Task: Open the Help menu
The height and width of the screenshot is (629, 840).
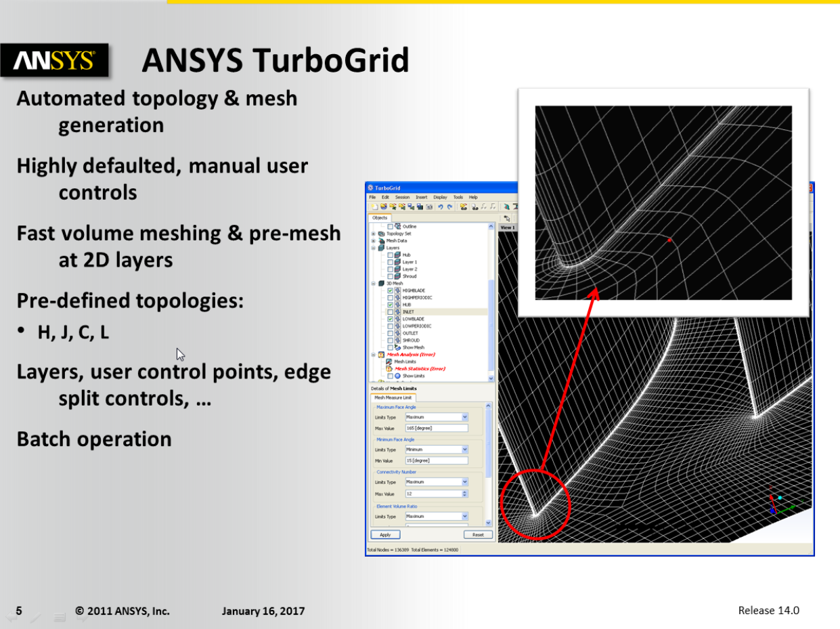Action: click(473, 197)
